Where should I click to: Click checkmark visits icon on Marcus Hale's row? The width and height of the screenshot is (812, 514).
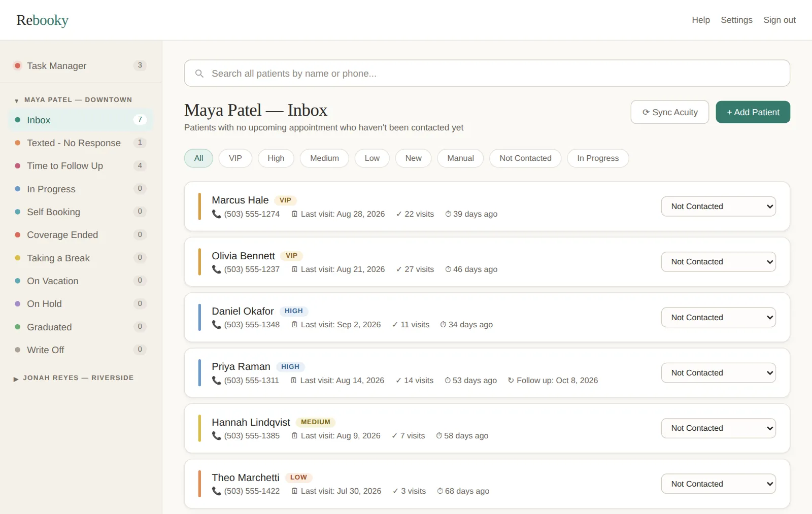(x=399, y=214)
